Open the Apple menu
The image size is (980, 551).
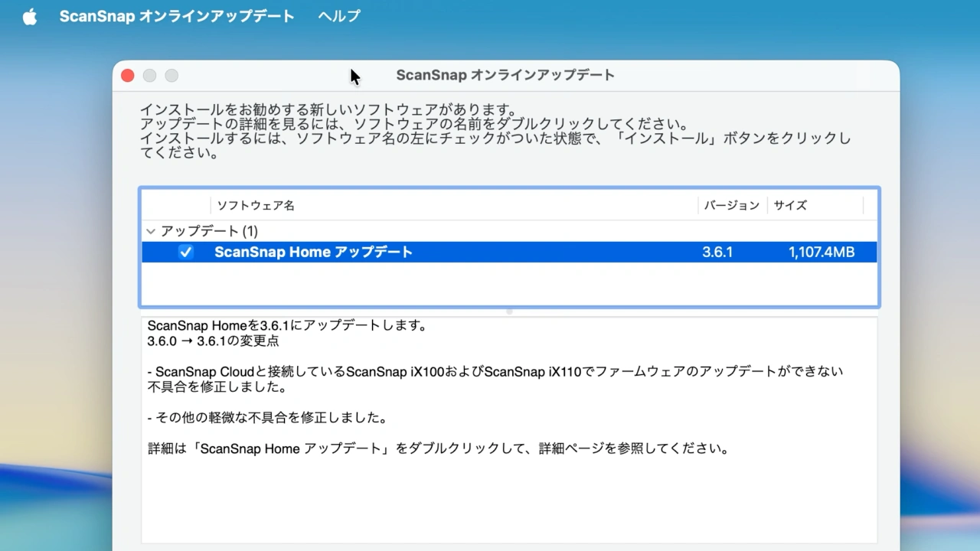29,15
